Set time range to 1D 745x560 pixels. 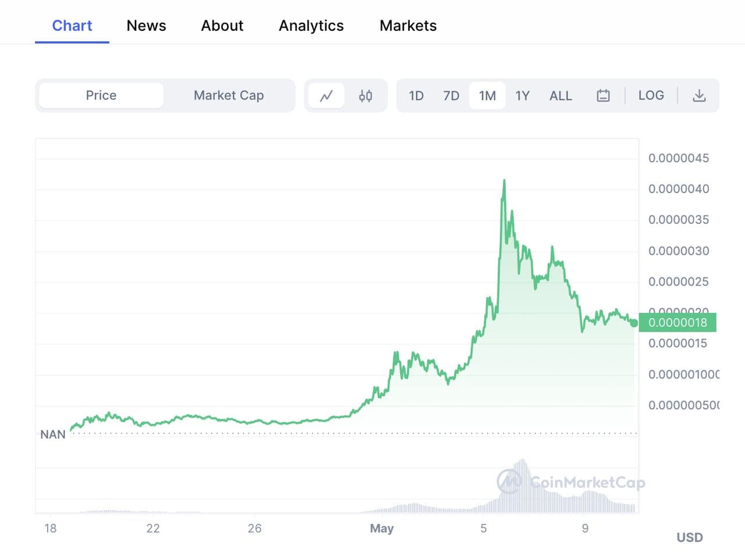[x=416, y=95]
